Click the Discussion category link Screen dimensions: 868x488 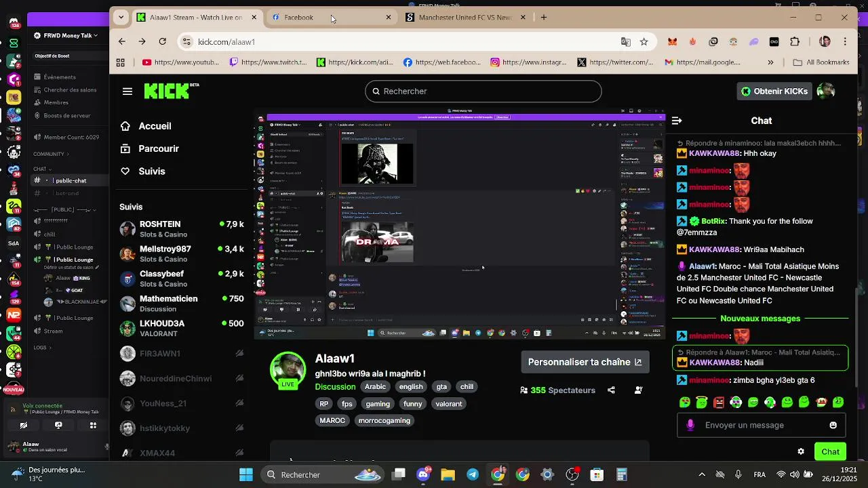coord(335,387)
